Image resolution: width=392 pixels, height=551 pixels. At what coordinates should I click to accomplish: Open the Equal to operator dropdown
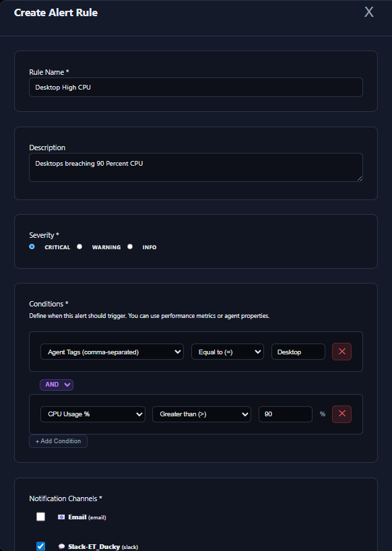pyautogui.click(x=227, y=351)
